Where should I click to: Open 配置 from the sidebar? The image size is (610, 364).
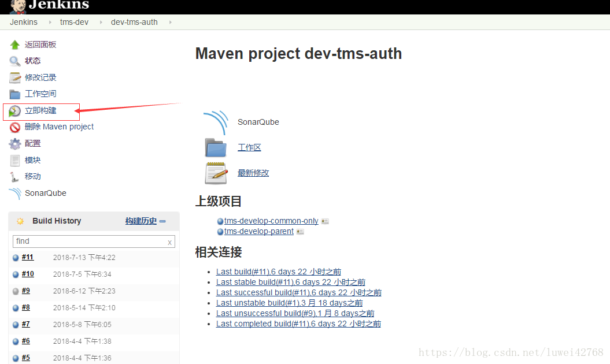(33, 144)
